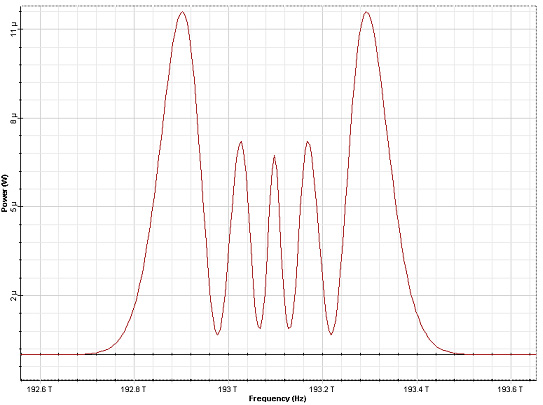543x405 pixels.
Task: Select the central small peak near 193.1 T
Action: pos(274,156)
